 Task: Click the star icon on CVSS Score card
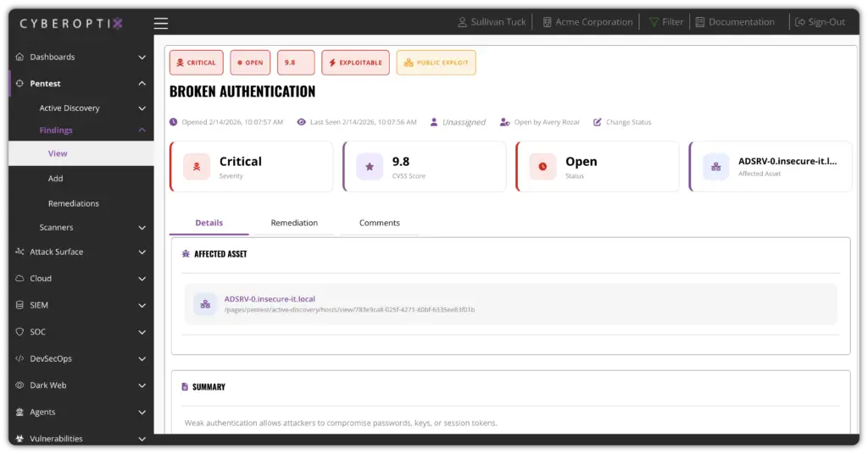pos(370,167)
